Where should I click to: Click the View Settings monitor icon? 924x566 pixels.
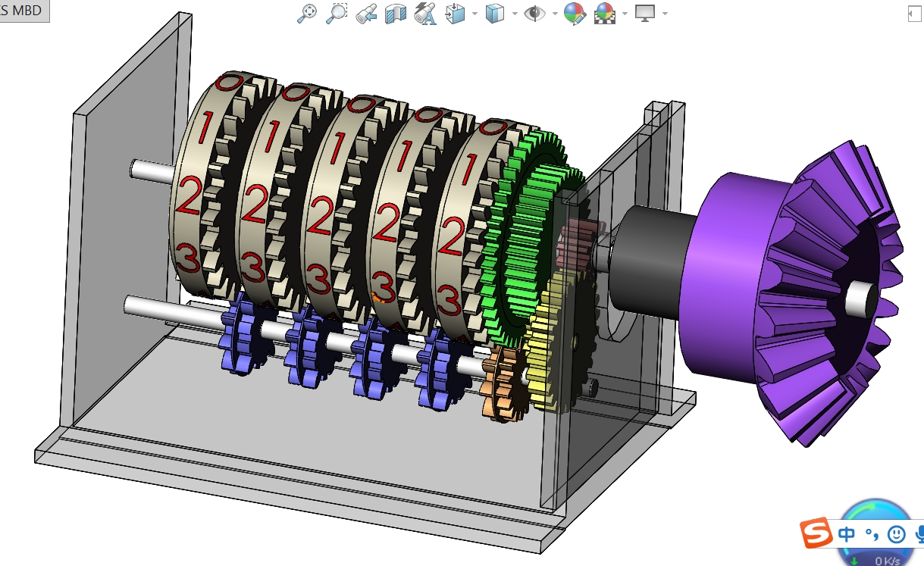[x=645, y=13]
